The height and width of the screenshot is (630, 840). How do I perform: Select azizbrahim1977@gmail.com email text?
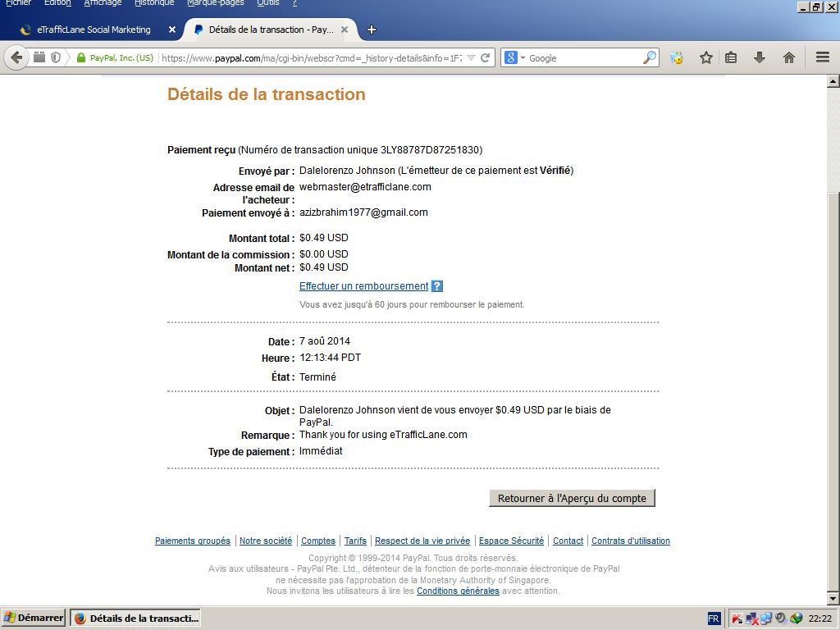(x=363, y=212)
